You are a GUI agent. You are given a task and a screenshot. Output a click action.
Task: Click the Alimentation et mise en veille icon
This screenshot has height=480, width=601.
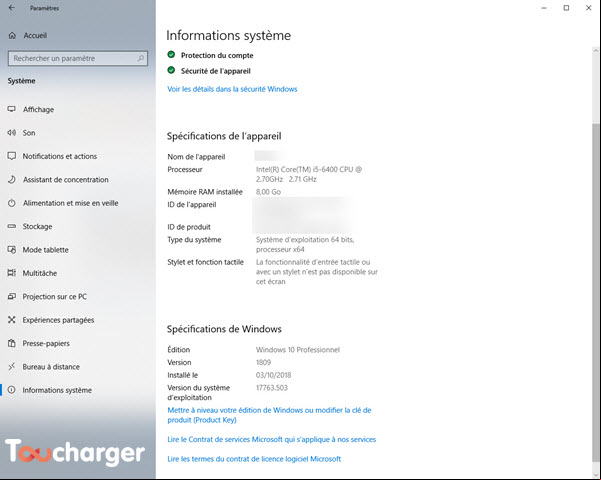tap(12, 203)
